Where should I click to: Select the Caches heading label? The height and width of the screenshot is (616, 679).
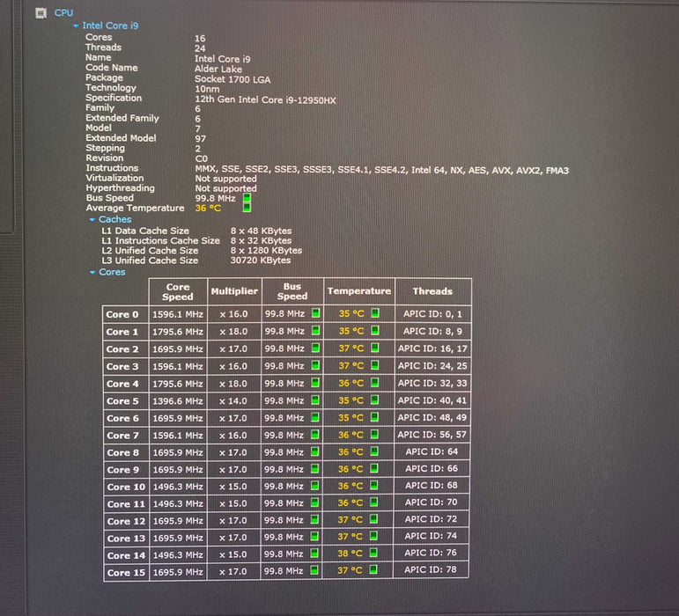114,219
